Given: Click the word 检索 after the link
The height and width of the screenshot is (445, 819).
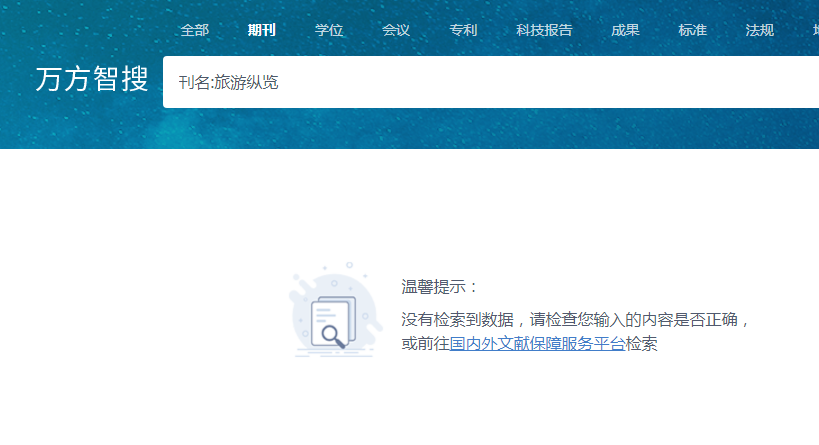Looking at the screenshot, I should [642, 344].
